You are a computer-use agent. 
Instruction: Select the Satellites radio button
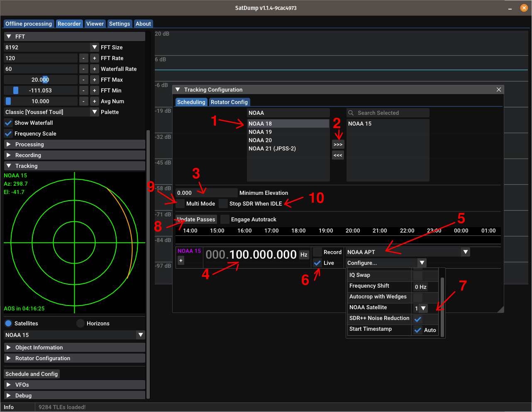pyautogui.click(x=8, y=323)
